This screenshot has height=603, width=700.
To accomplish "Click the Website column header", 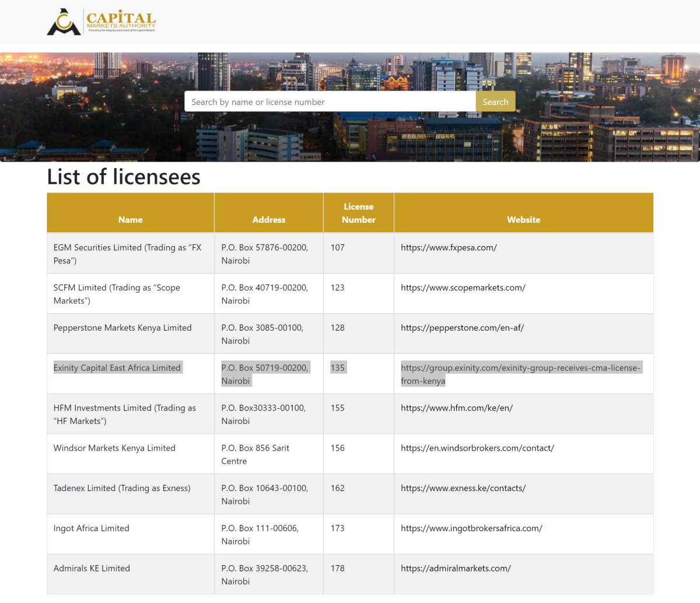I will [x=523, y=219].
